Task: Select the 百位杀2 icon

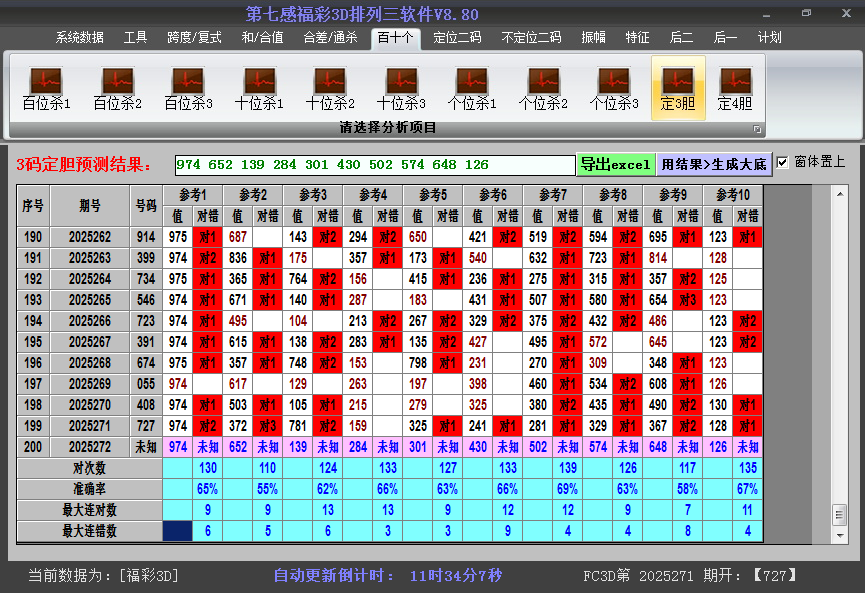Action: (117, 88)
